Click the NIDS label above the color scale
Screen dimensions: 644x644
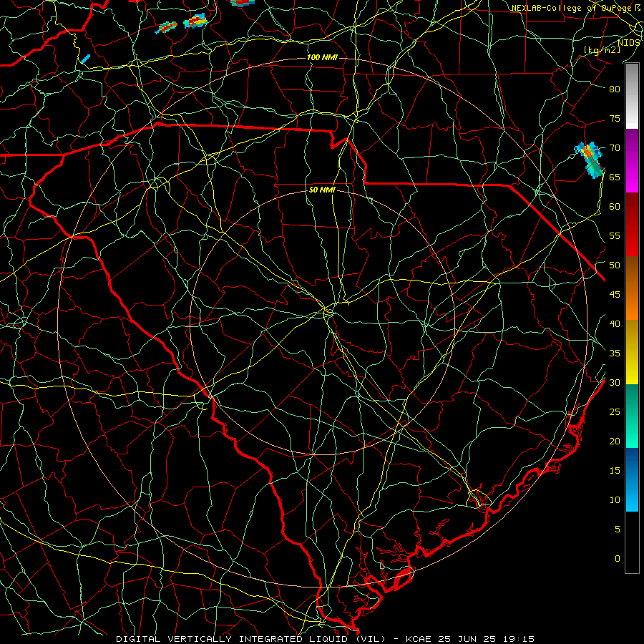click(x=628, y=43)
